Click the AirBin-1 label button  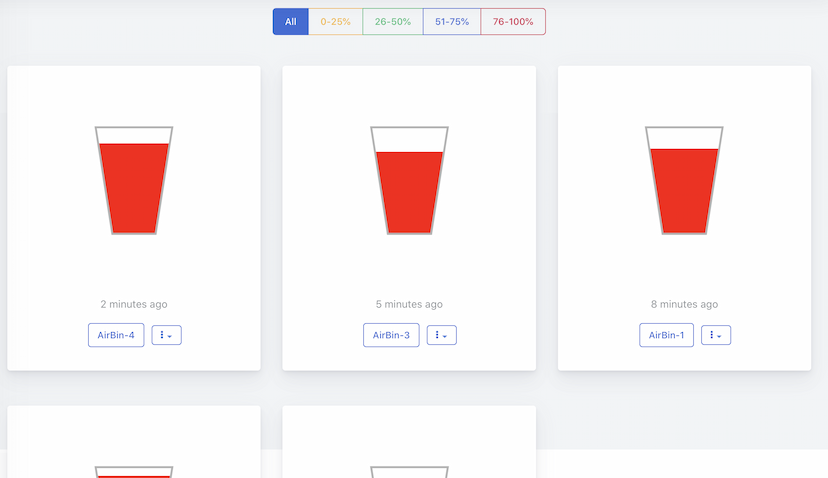[666, 335]
